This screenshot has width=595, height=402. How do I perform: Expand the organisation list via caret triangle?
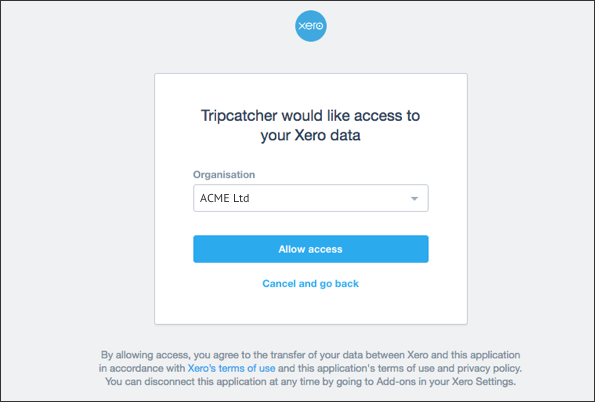pos(414,199)
